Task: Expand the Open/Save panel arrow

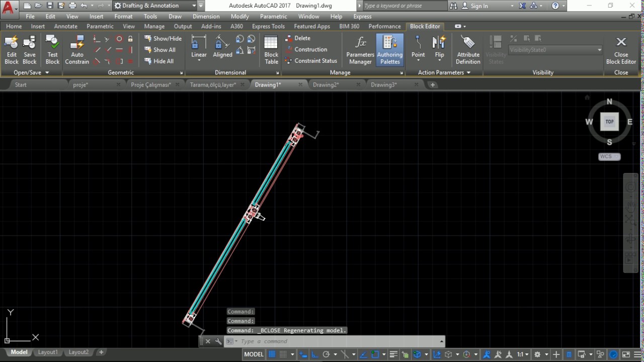Action: coord(47,72)
